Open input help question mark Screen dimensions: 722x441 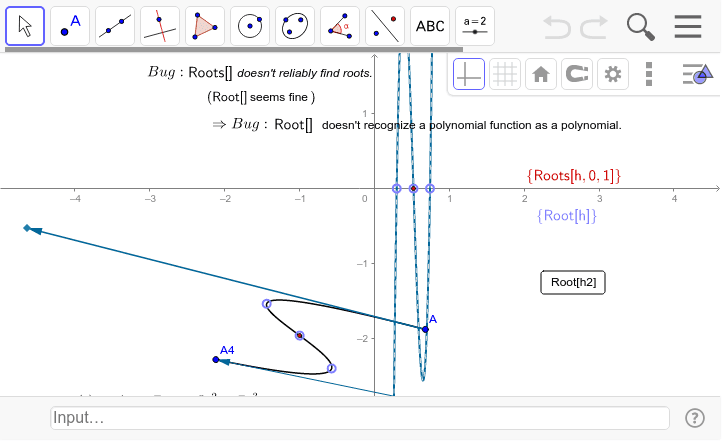694,418
